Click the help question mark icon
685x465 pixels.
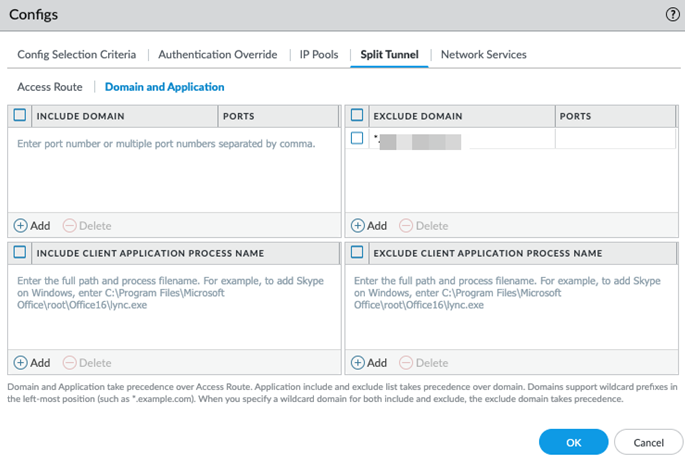tap(673, 15)
